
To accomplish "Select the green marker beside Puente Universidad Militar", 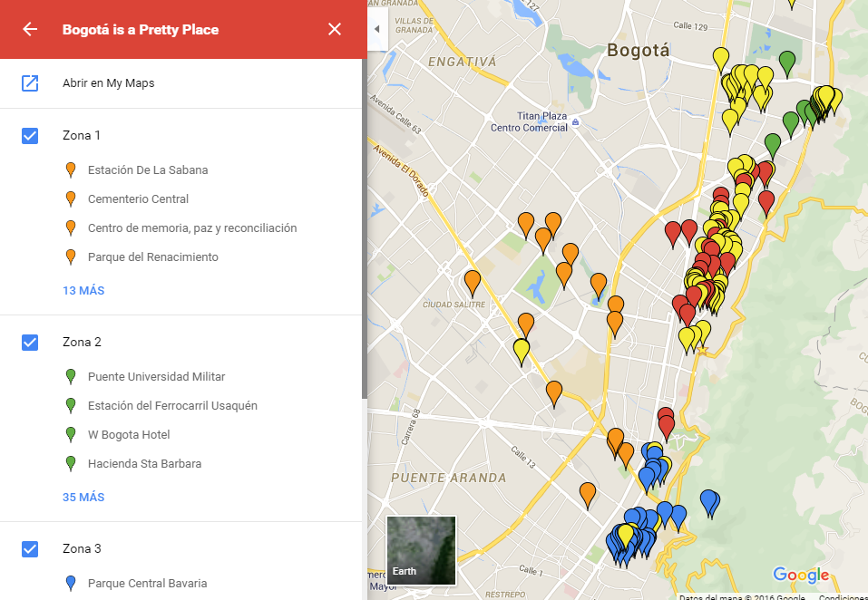I will click(x=70, y=376).
